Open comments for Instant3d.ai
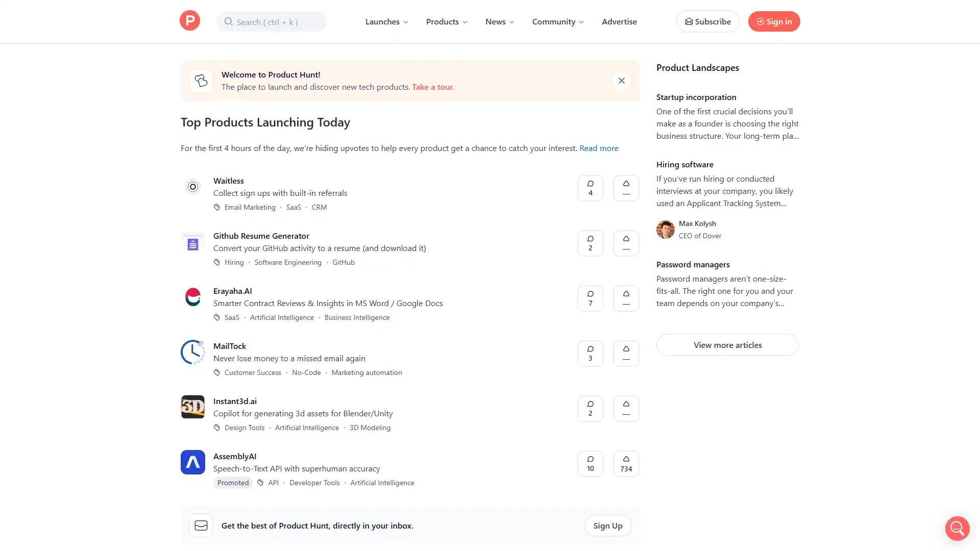The width and height of the screenshot is (980, 551). click(591, 409)
